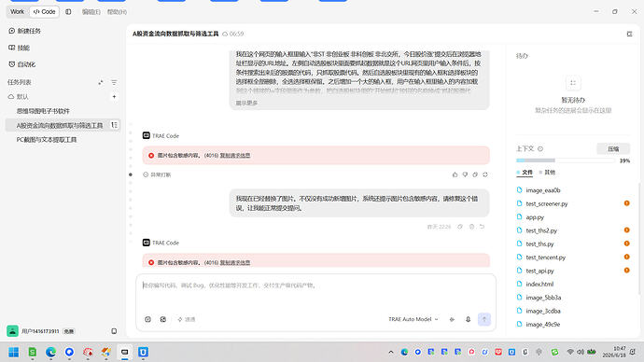This screenshot has height=362, width=644.
Task: Click the user avatar for 用户1416173911
Action: pos(12,331)
